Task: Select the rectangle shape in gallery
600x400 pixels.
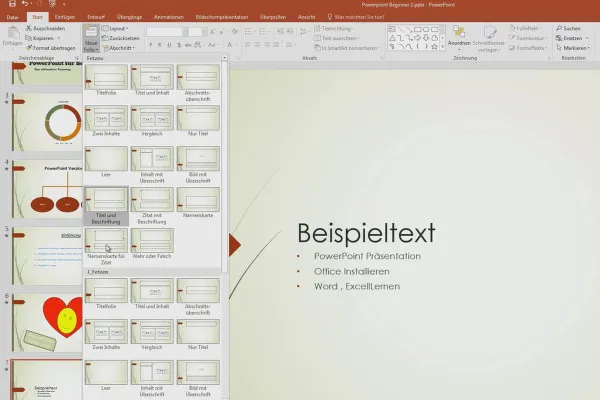Action: coord(417,29)
